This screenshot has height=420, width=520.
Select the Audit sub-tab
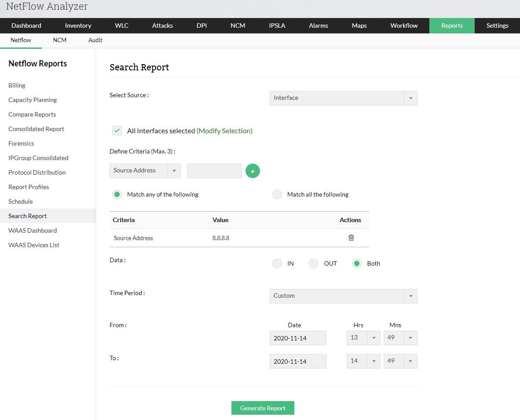(95, 40)
